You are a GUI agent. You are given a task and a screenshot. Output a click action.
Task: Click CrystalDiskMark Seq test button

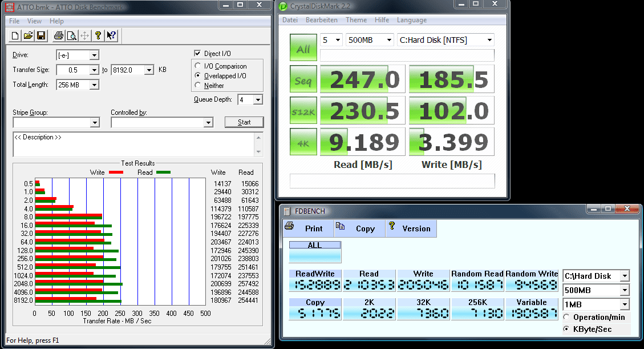303,79
